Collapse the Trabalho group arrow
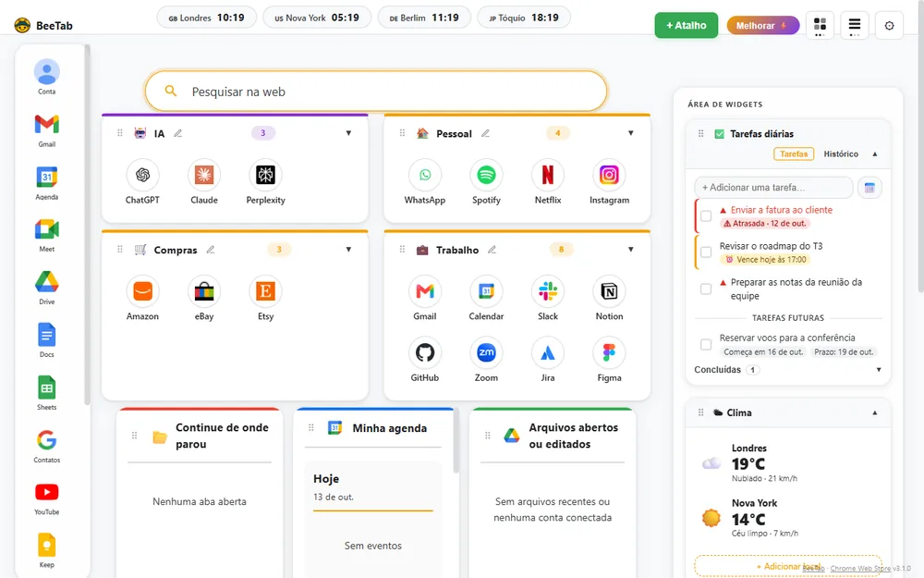 coord(631,250)
